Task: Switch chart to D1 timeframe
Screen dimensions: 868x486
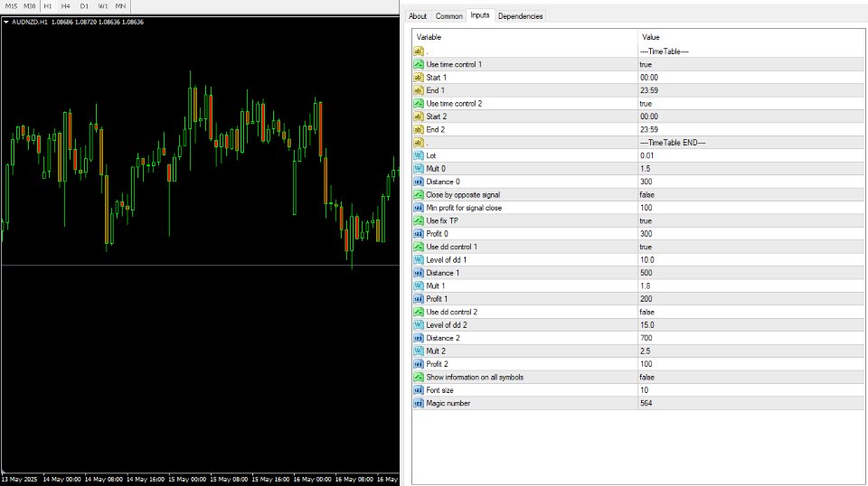Action: 84,6
